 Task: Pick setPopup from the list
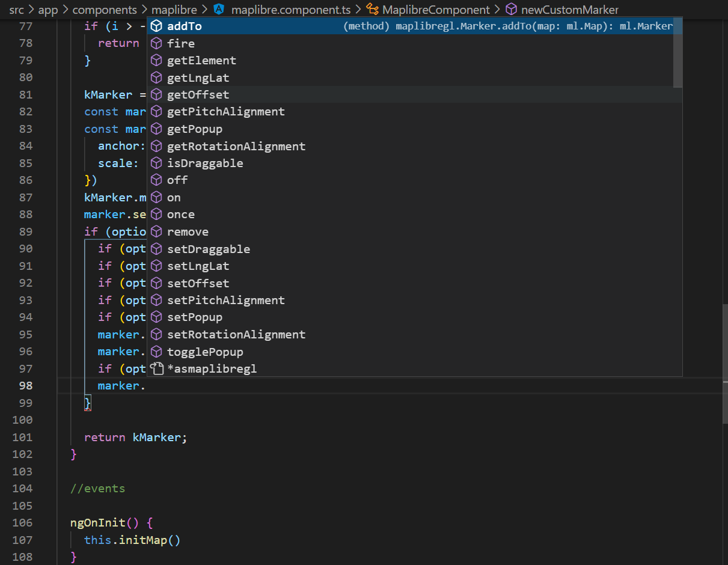(415, 317)
